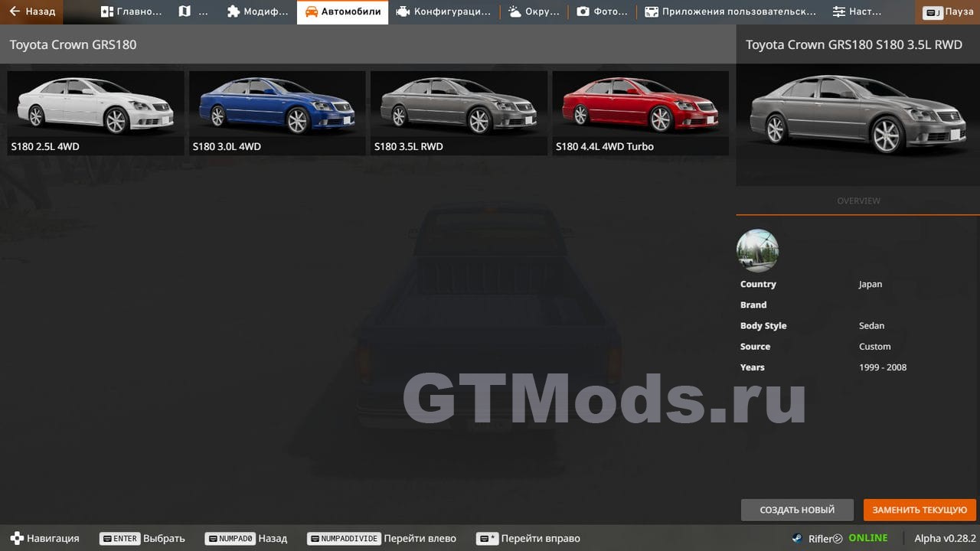Click the Japan country value
The width and height of the screenshot is (980, 551).
(x=871, y=284)
